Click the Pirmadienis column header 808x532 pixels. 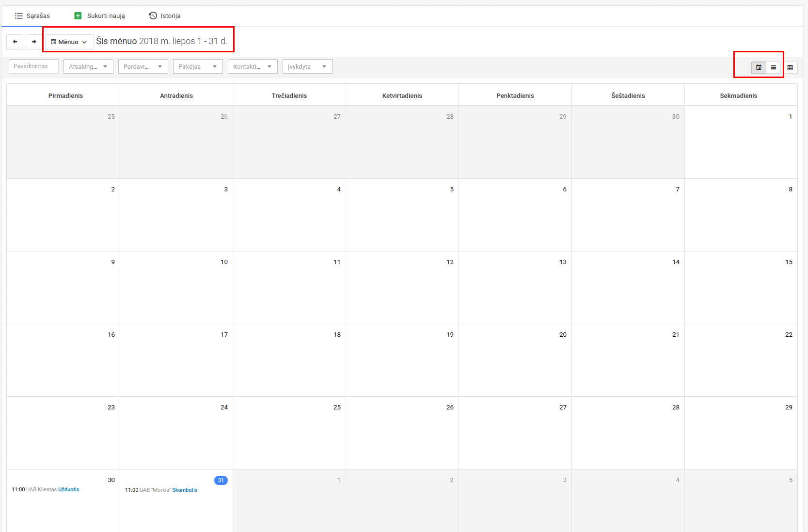[x=65, y=95]
